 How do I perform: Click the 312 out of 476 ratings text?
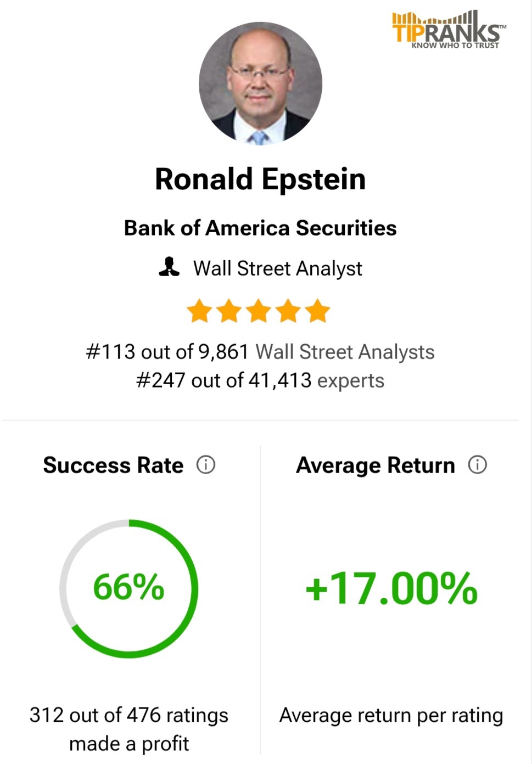tap(129, 715)
